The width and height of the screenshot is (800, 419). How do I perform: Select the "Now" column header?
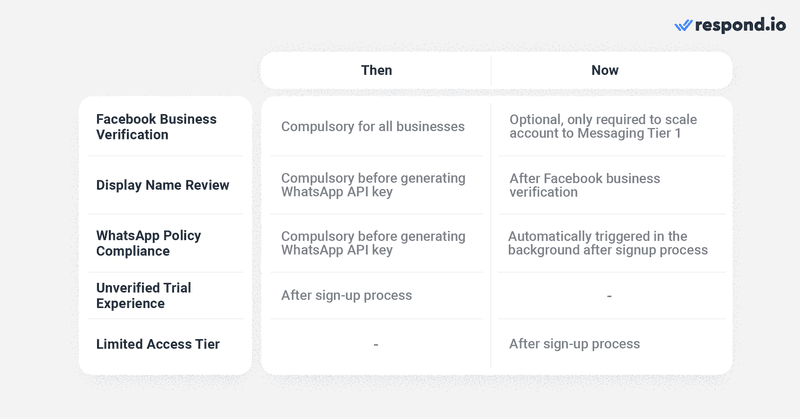coord(605,70)
